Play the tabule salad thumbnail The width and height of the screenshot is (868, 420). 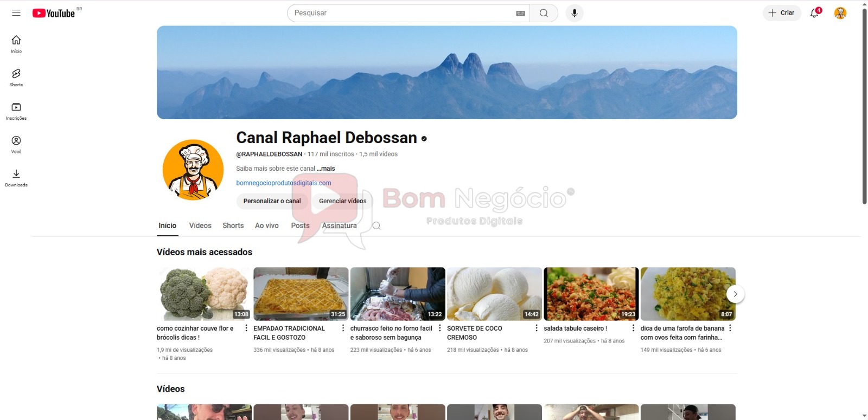coord(591,294)
